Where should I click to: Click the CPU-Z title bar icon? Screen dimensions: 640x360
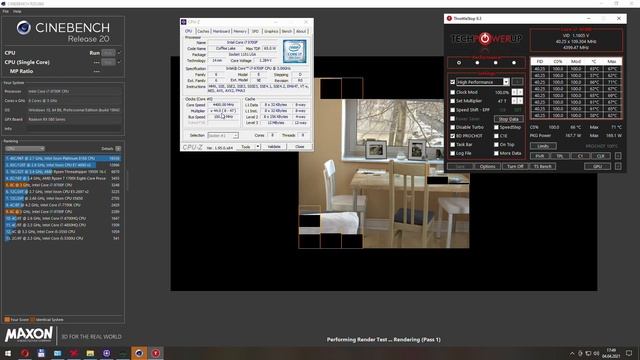pos(184,22)
